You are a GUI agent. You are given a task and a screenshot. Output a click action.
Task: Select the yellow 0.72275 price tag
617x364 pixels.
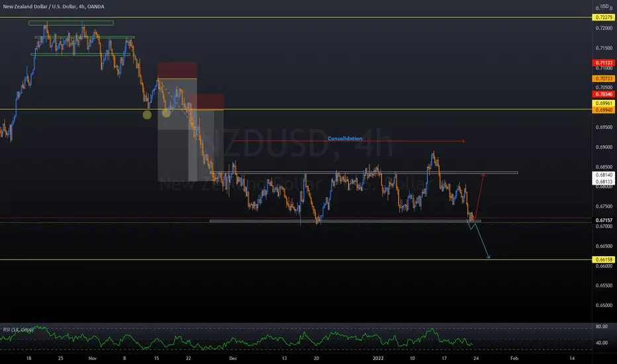(x=604, y=17)
